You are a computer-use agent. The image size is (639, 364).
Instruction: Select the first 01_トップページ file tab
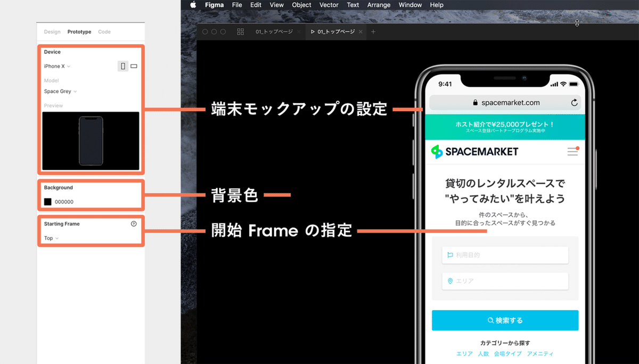(274, 32)
